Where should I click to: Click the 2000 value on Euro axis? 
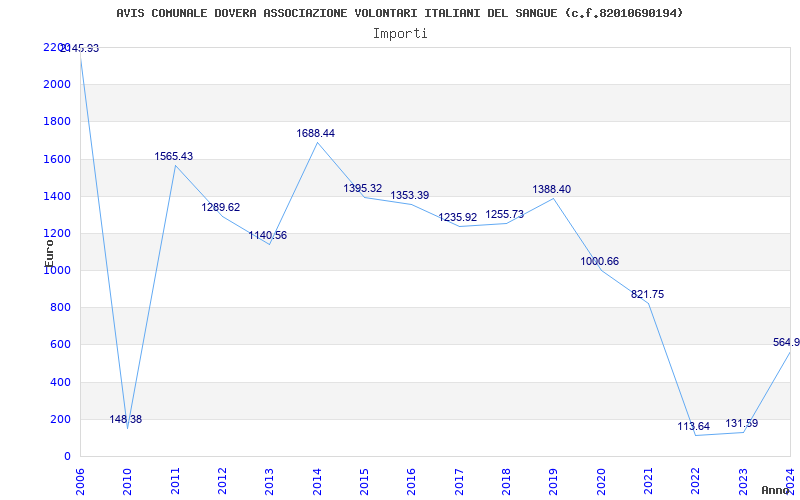[x=57, y=84]
